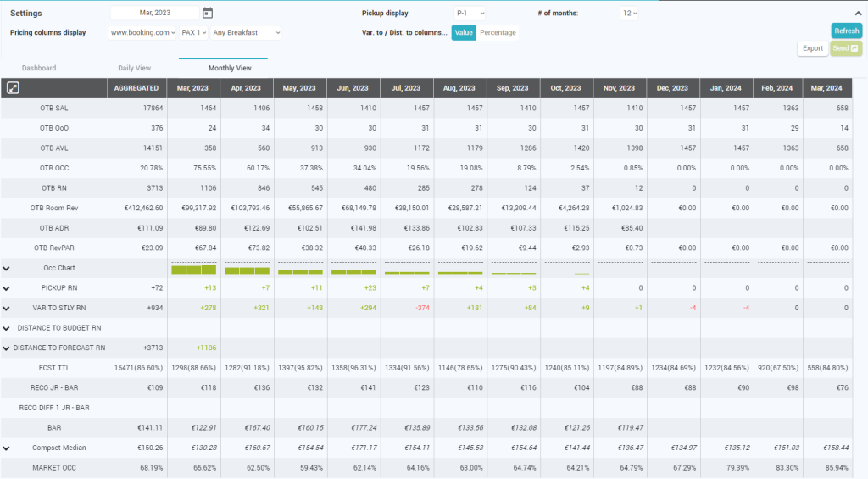Click the €158.44 Compset Median value
868x479 pixels.
(835, 448)
